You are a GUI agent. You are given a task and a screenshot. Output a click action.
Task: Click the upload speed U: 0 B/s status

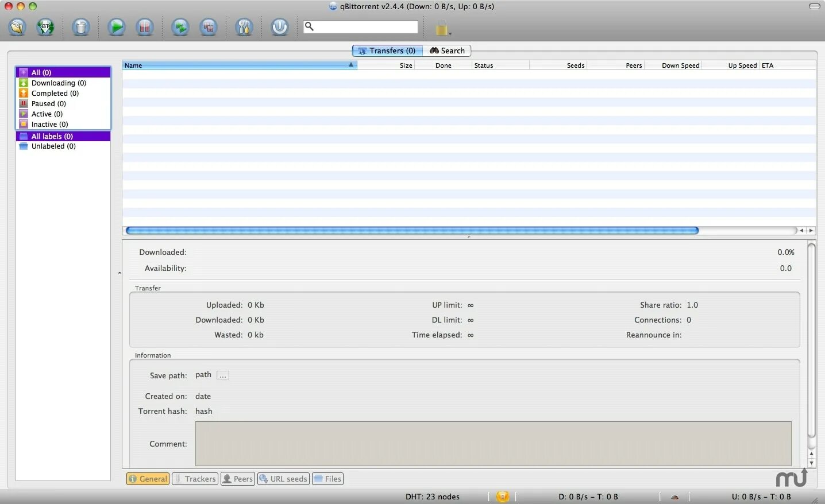click(761, 497)
